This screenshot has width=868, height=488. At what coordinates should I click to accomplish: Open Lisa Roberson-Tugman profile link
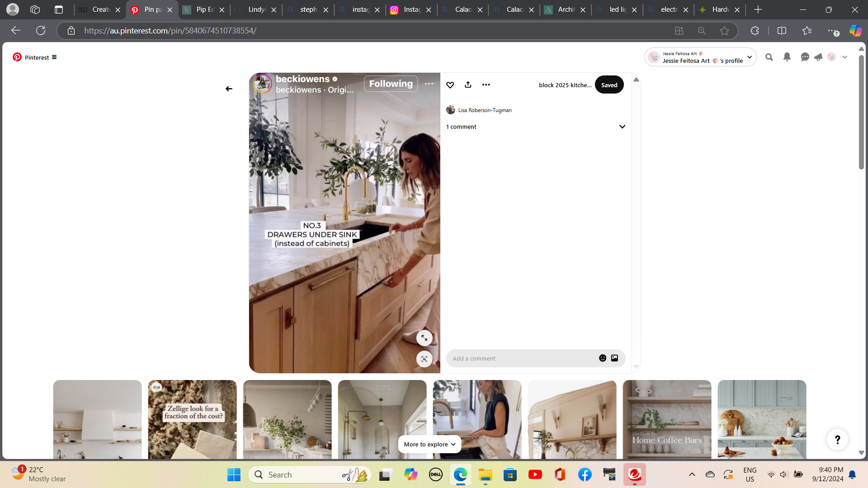(x=485, y=110)
